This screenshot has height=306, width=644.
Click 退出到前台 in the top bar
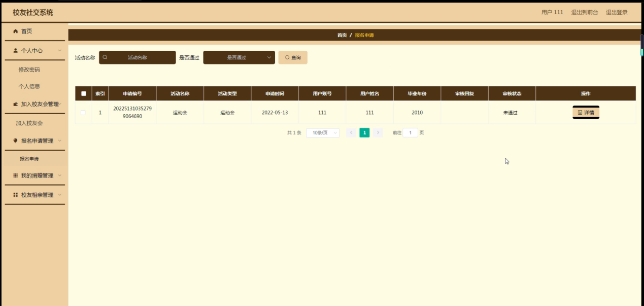pos(585,12)
